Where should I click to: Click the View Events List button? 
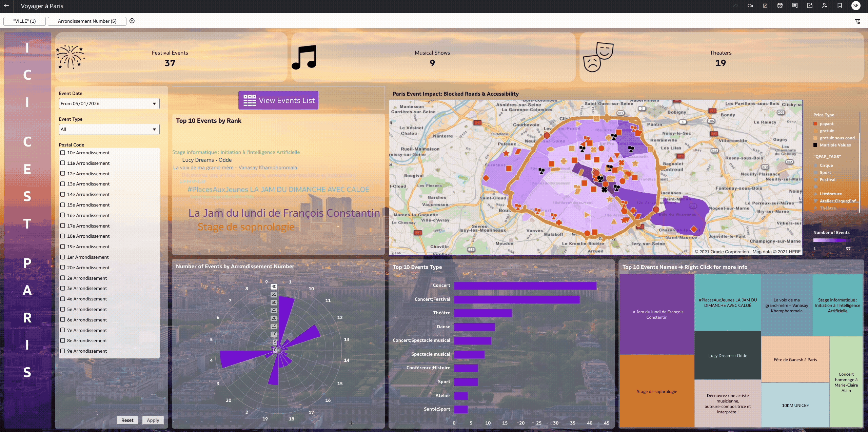(278, 100)
